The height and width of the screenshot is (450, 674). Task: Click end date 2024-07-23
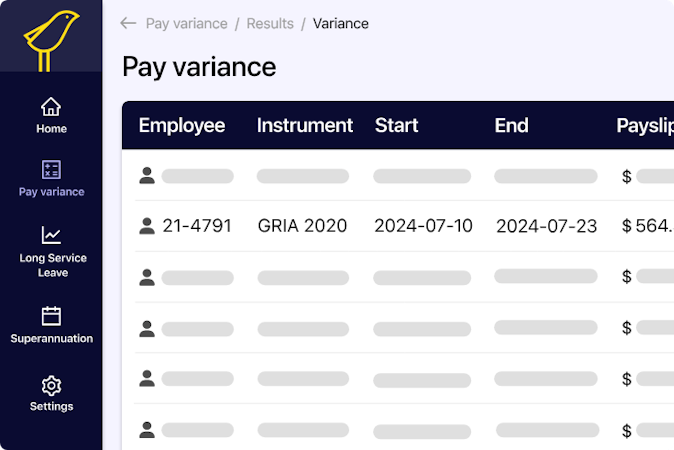pyautogui.click(x=546, y=226)
